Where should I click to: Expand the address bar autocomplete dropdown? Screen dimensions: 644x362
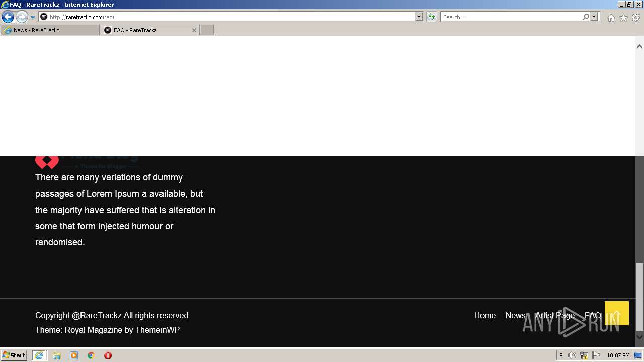pyautogui.click(x=419, y=17)
